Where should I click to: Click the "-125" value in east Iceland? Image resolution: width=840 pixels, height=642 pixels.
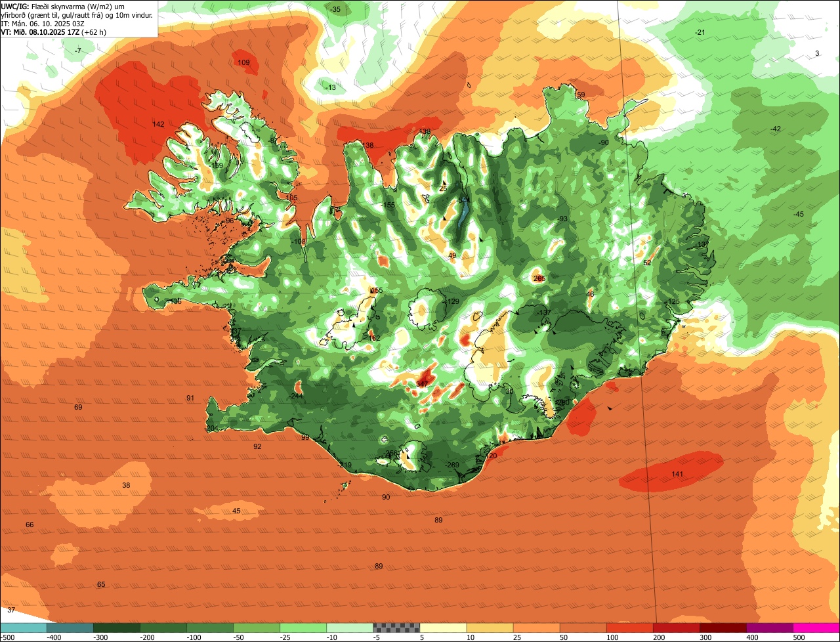[673, 301]
